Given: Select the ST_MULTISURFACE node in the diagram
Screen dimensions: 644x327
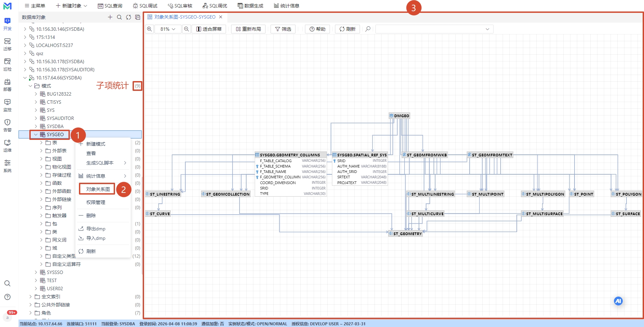Looking at the screenshot, I should (542, 214).
